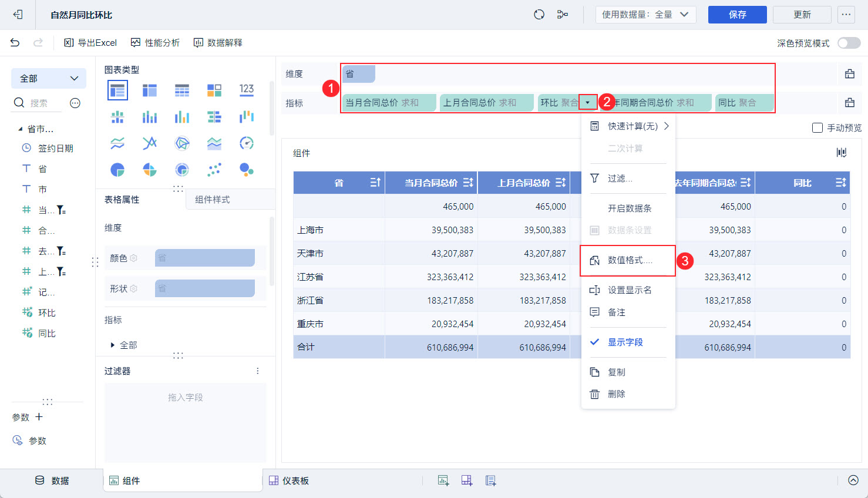Sort by 同比 column header icon
Viewport: 868px width, 498px height.
coord(841,183)
